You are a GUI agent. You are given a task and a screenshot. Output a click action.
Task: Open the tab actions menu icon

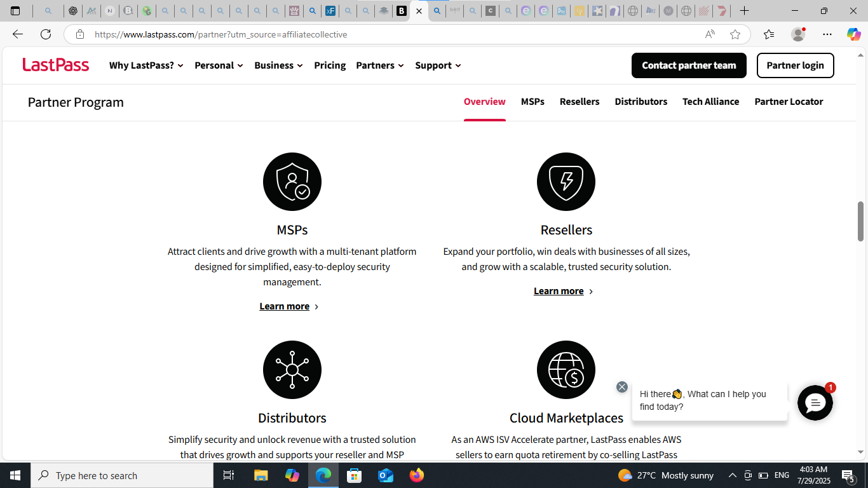pyautogui.click(x=15, y=11)
